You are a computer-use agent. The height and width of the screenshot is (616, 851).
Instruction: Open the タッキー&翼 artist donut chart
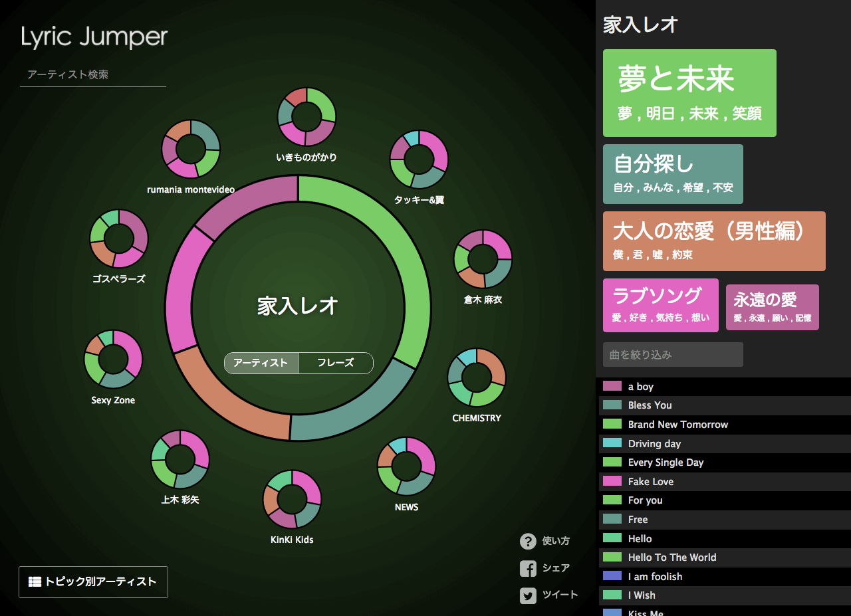coord(419,159)
